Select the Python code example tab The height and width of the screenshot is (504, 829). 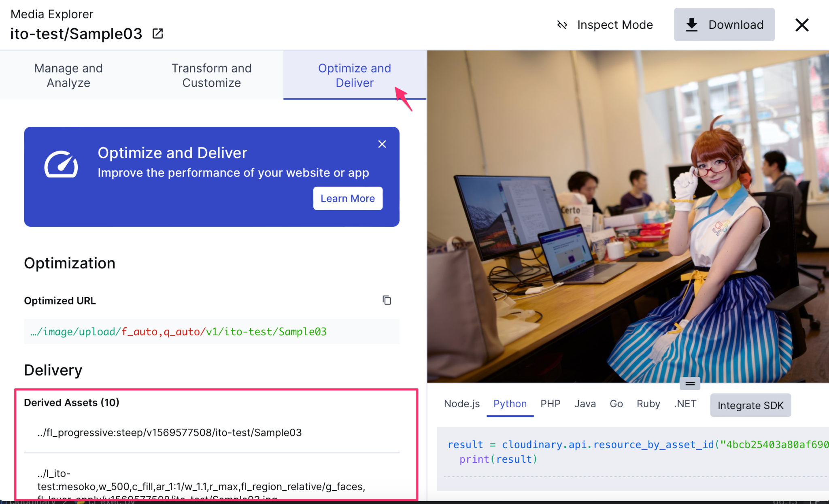point(510,404)
